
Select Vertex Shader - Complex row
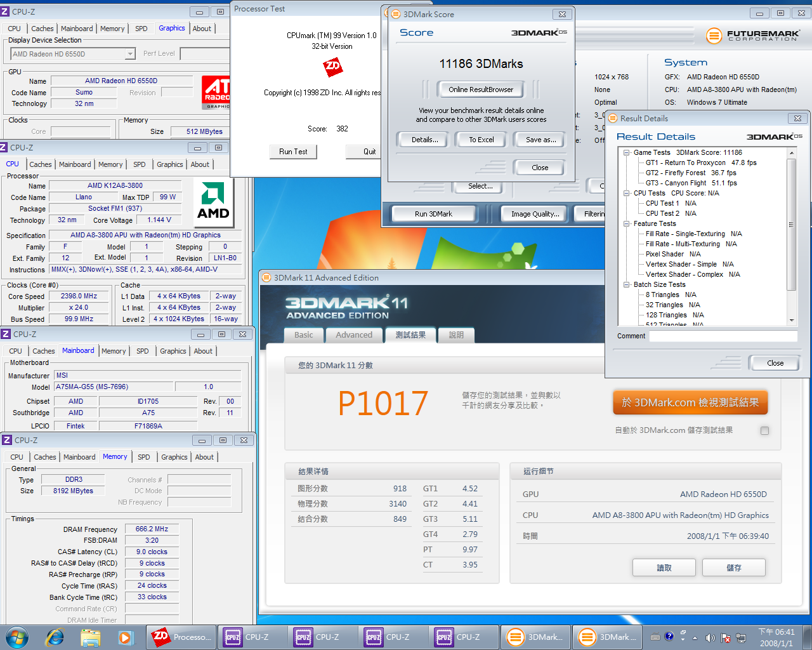[x=693, y=274]
